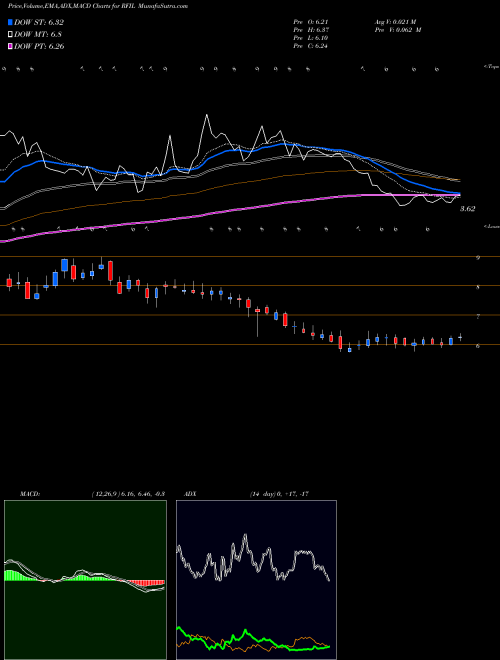
Task: Click the chart title mentioning MunafaSutra.com
Action: 98,6
